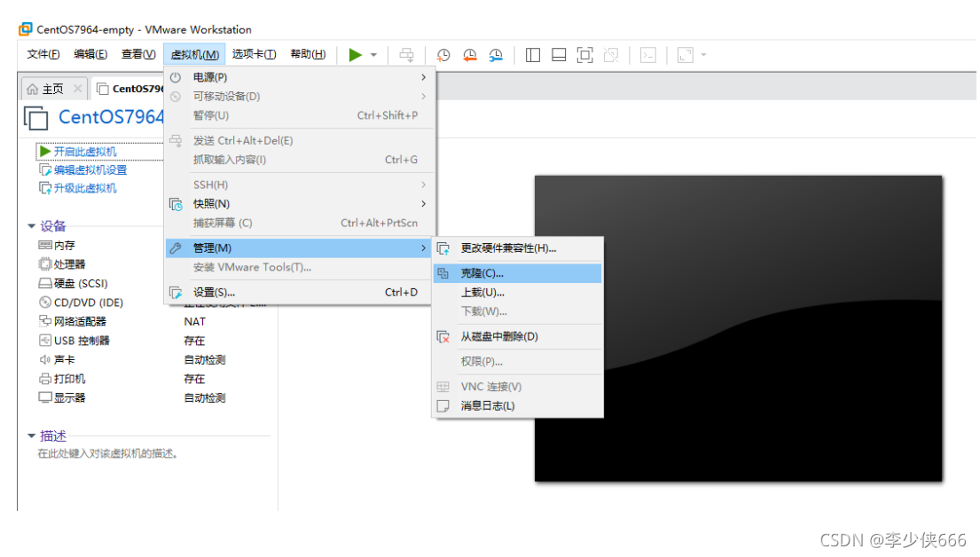This screenshot has height=557, width=980.
Task: Click the power icon beside 电源(P)
Action: pos(176,77)
